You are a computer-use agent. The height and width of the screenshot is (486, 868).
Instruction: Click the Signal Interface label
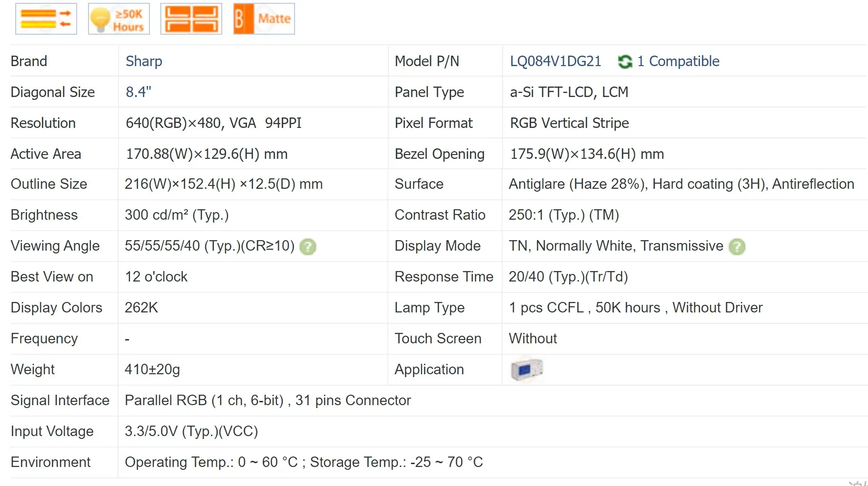(x=60, y=400)
